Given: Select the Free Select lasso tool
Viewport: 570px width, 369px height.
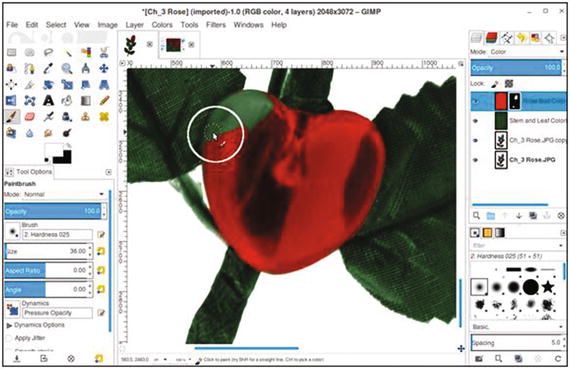Looking at the screenshot, I should pos(48,53).
